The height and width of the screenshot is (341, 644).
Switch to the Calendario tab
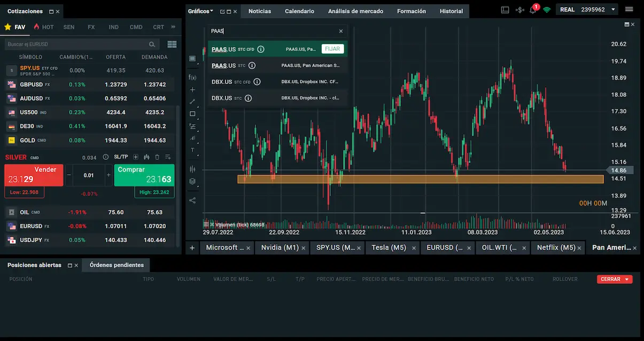[299, 11]
